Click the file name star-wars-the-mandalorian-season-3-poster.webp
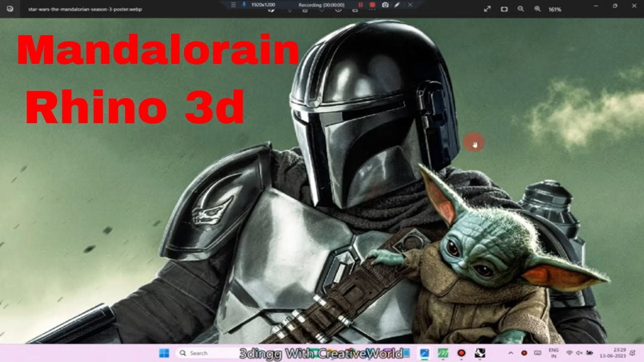 85,9
